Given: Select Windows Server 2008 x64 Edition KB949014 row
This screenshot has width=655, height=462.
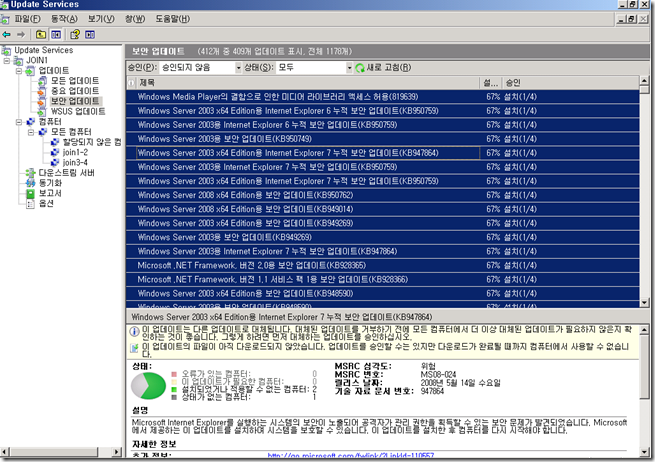Looking at the screenshot, I should pos(383,209).
